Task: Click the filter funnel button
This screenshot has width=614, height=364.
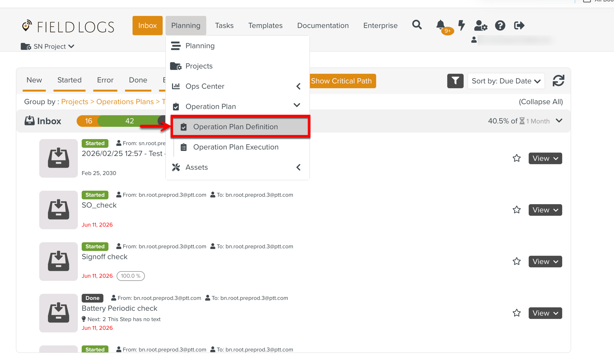Action: 455,81
